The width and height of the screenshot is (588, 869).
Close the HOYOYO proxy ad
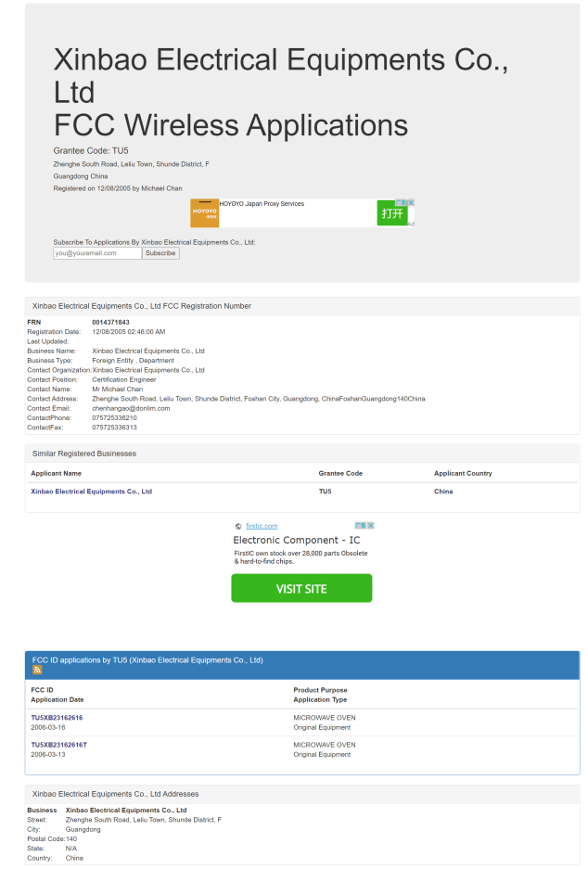tap(410, 202)
